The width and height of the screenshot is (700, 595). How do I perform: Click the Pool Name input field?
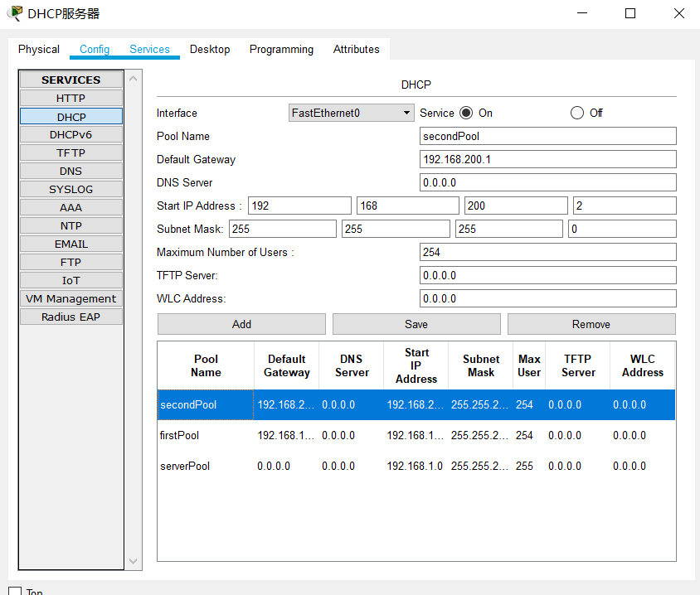(547, 136)
